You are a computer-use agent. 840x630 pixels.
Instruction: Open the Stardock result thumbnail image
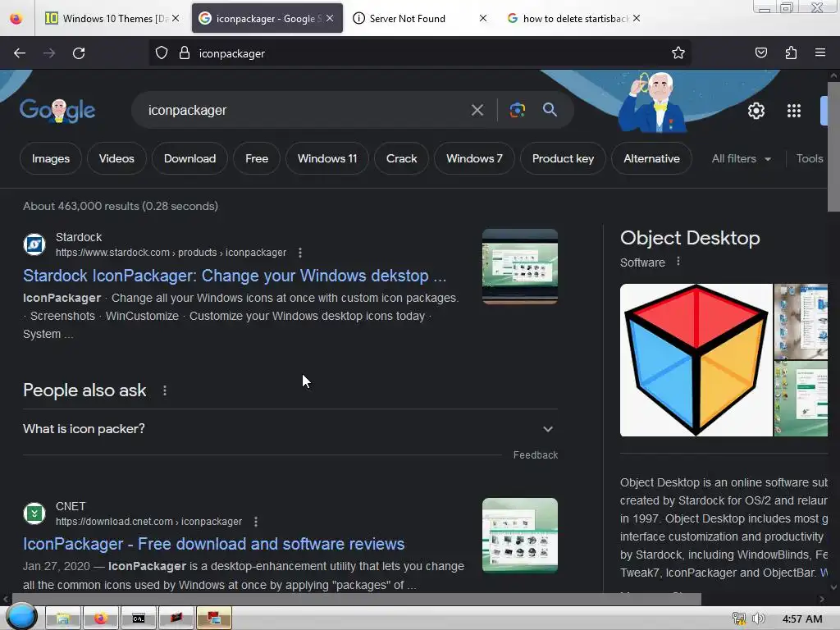(x=519, y=267)
